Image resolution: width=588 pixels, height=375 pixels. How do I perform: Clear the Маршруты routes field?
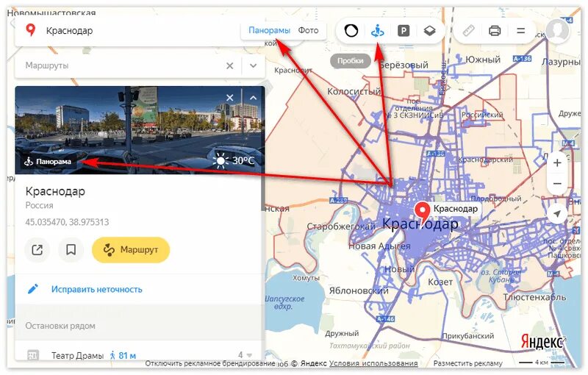[230, 65]
